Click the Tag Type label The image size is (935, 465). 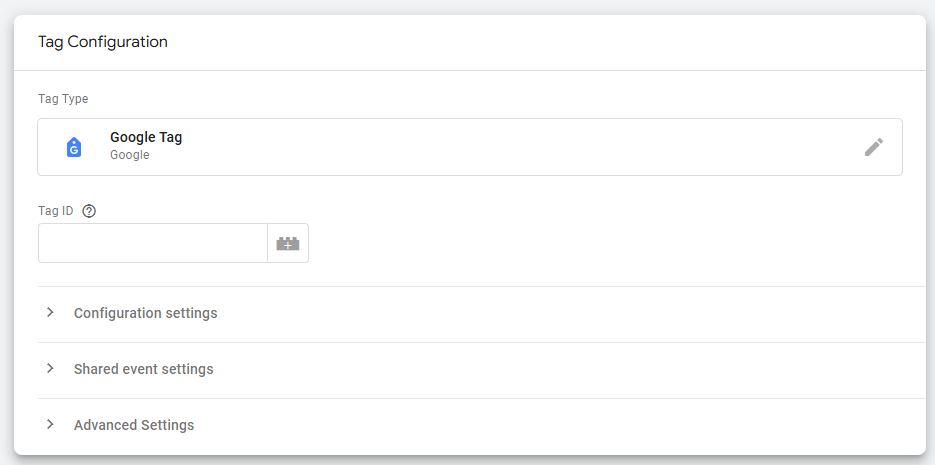tap(63, 99)
